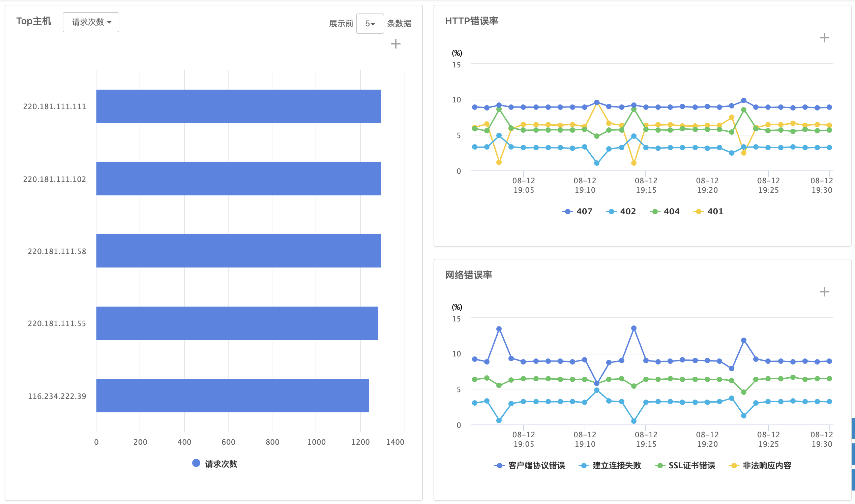
Task: Click the bar for 116.234.222.39
Action: (x=232, y=396)
